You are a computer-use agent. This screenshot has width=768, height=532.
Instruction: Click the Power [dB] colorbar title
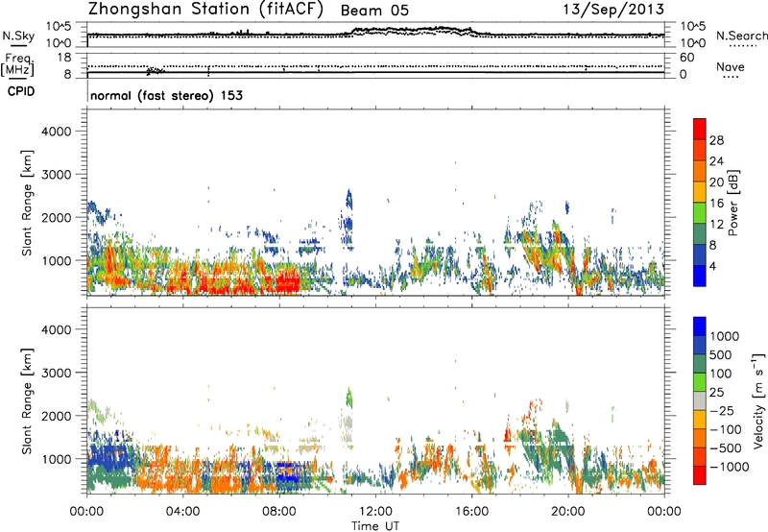[x=732, y=203]
